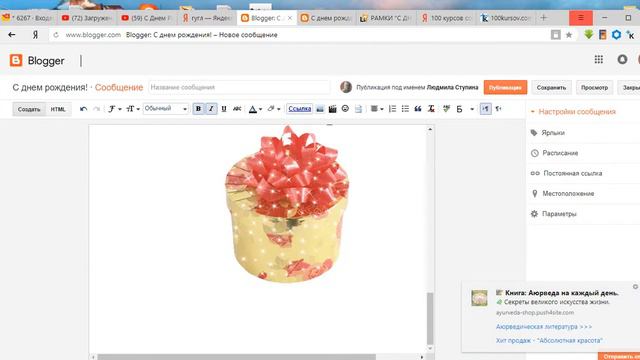Open the font family dropdown
Viewport: 640px width, 360px height.
[x=115, y=109]
